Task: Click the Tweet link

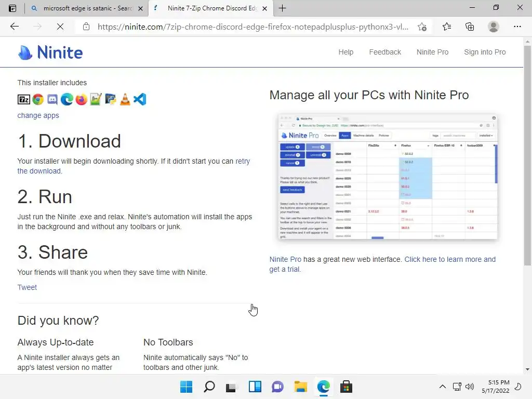Action: [27, 287]
